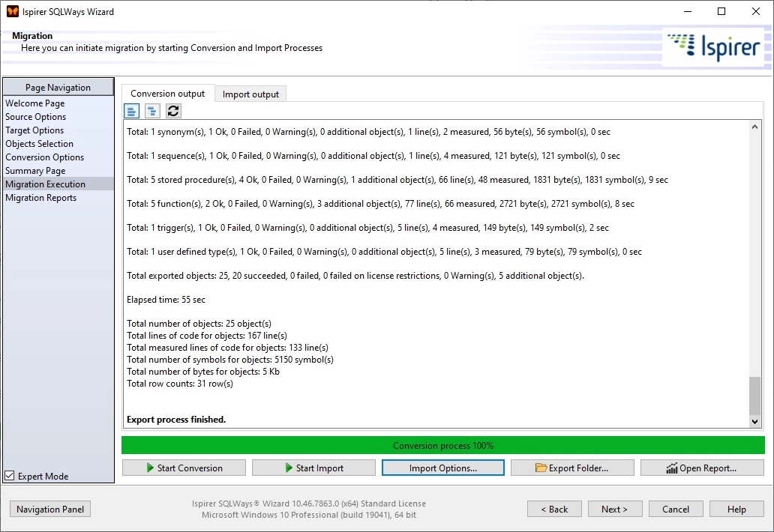This screenshot has height=532, width=774.
Task: Select Migration Reports in the navigation list
Action: (x=41, y=197)
